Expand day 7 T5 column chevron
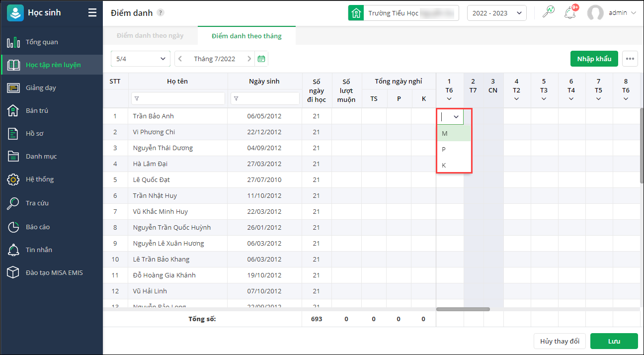The image size is (644, 355). tap(599, 99)
